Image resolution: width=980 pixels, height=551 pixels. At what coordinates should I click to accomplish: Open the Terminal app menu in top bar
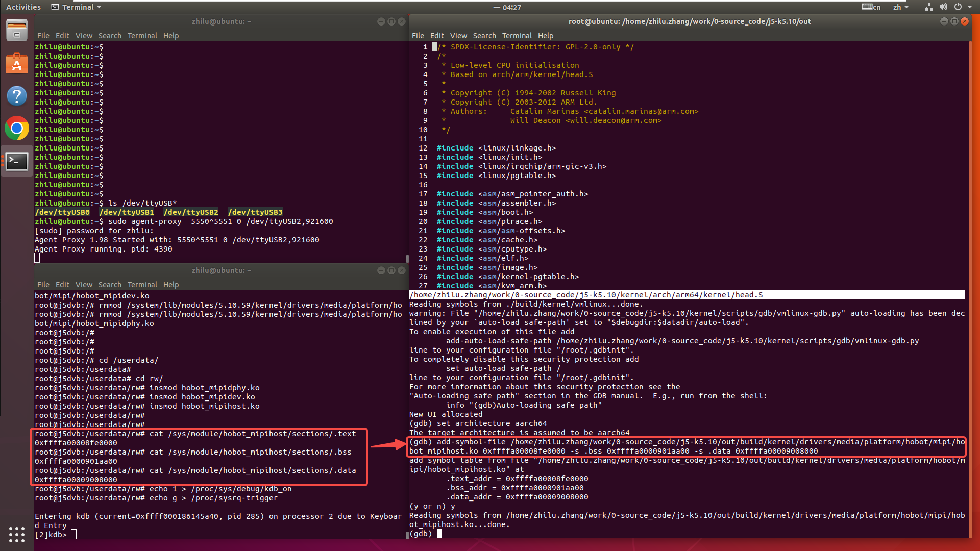click(77, 7)
